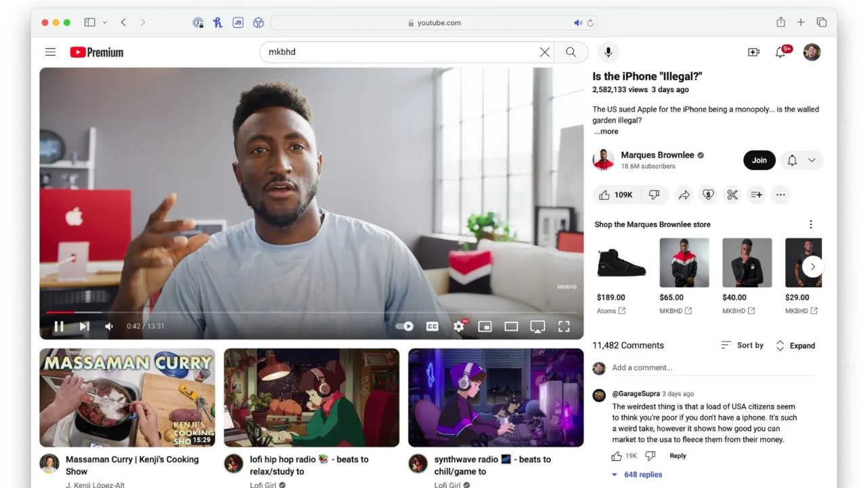Seek on the video progress bar
This screenshot has height=488, width=868.
(x=311, y=312)
